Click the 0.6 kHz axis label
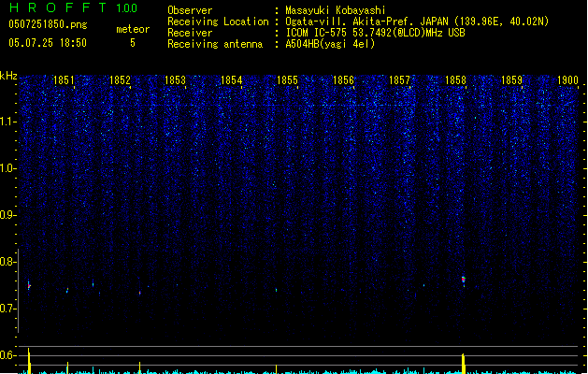The height and width of the screenshot is (374, 588). 8,355
